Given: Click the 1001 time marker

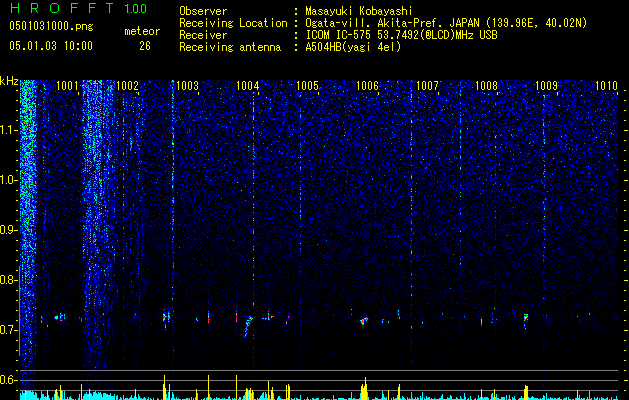Looking at the screenshot, I should point(67,85).
